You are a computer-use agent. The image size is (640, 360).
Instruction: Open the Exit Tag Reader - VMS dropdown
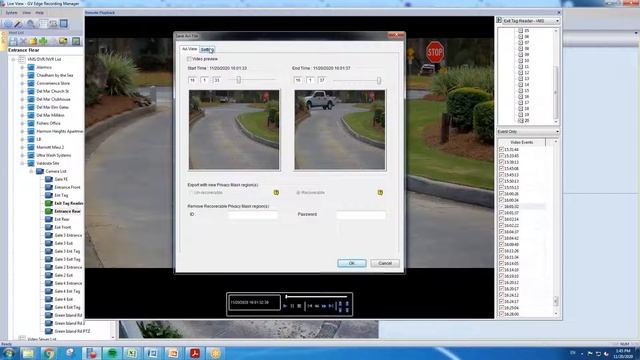tap(557, 21)
